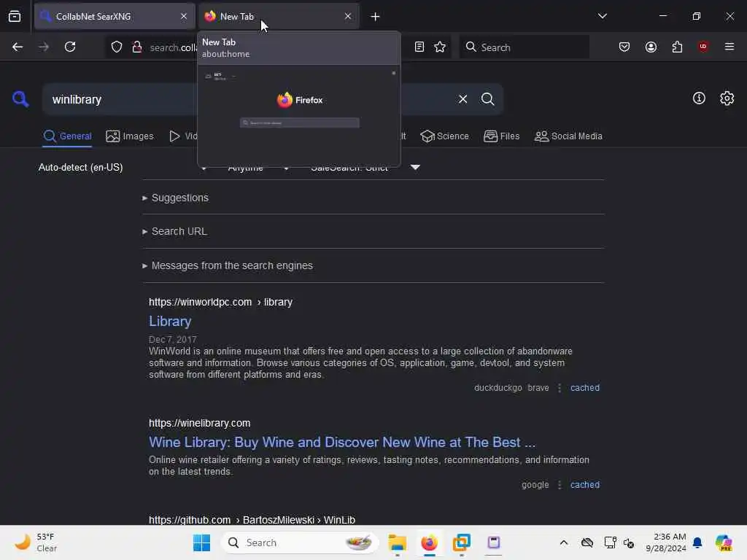747x560 pixels.
Task: Open Copilot icon in taskbar corner
Action: tap(724, 542)
